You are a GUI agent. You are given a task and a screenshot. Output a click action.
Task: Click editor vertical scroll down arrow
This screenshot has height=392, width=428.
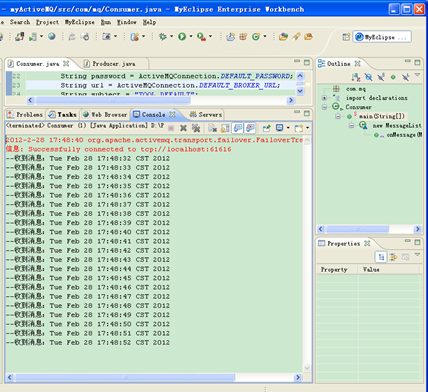coord(300,91)
